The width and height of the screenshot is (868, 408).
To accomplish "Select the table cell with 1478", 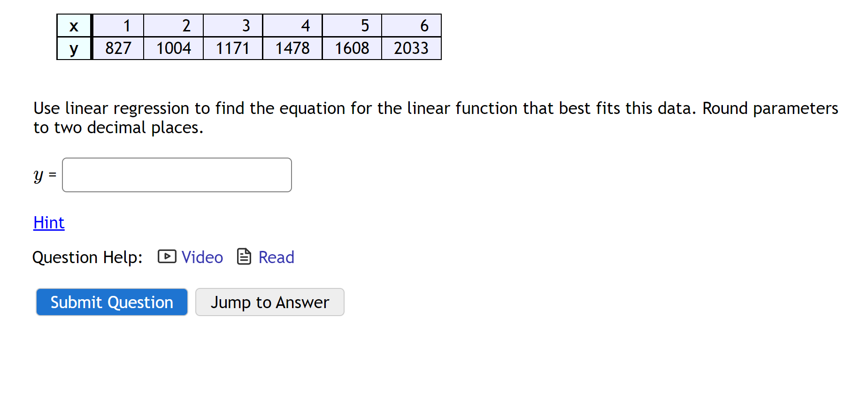I will click(x=292, y=48).
